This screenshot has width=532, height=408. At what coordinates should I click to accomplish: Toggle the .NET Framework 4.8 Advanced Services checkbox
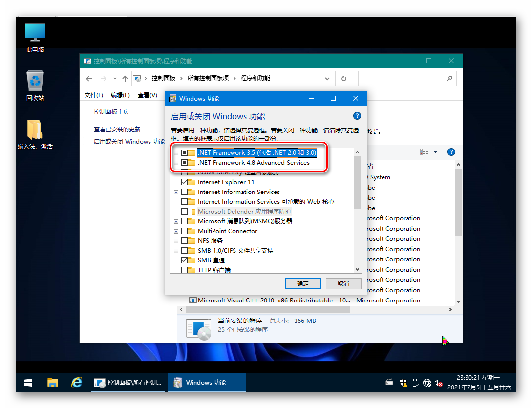(x=185, y=163)
